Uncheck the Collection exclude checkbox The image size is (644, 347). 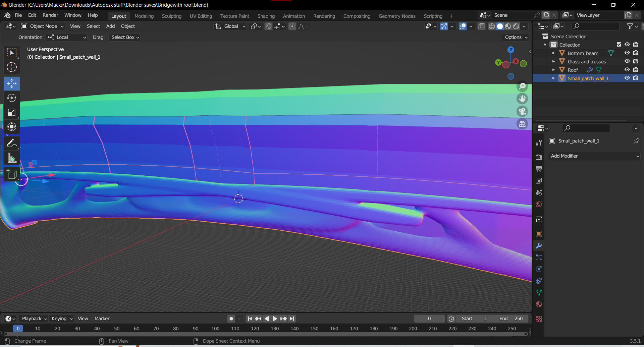pyautogui.click(x=619, y=45)
